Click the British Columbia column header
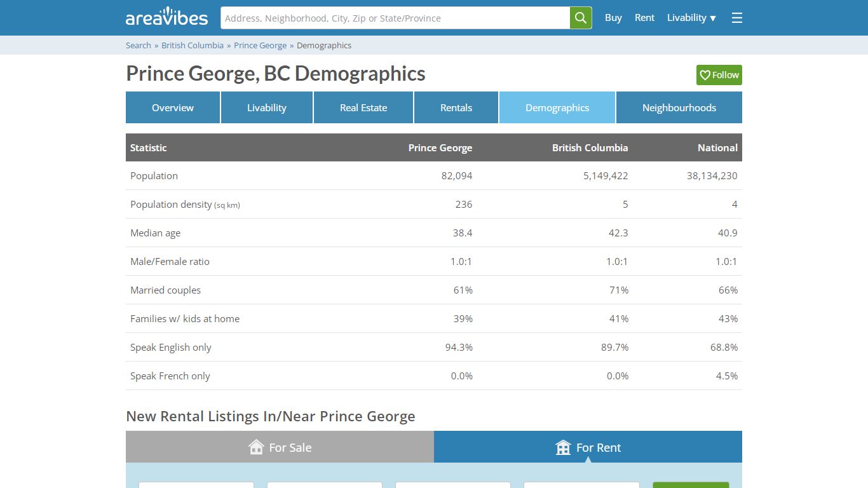Screen dimensions: 868x488 pos(590,147)
